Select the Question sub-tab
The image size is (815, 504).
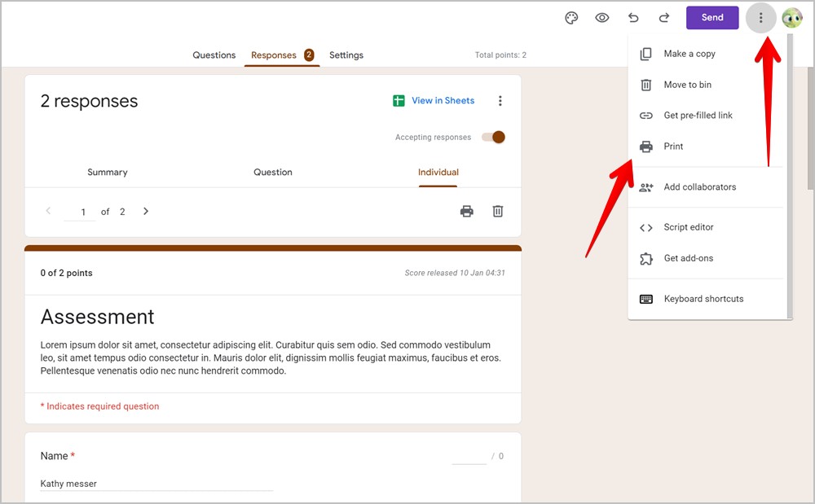[x=273, y=173]
